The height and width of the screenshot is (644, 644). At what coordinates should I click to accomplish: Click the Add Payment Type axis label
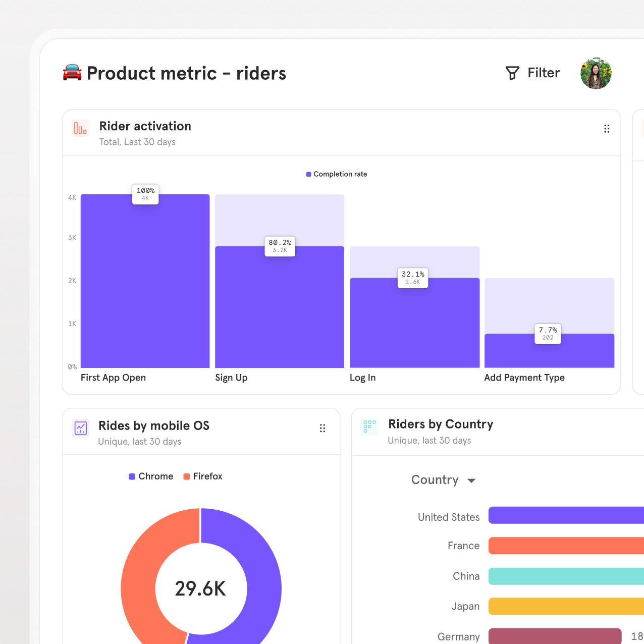(524, 378)
